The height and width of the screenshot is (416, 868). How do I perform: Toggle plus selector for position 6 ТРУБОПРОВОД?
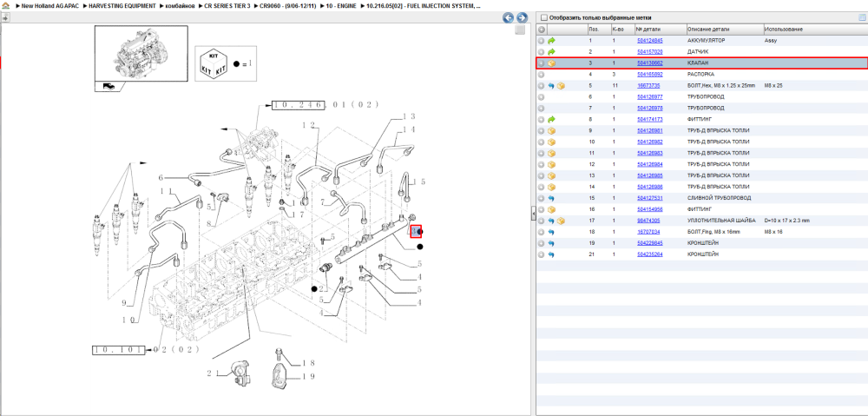click(x=542, y=97)
